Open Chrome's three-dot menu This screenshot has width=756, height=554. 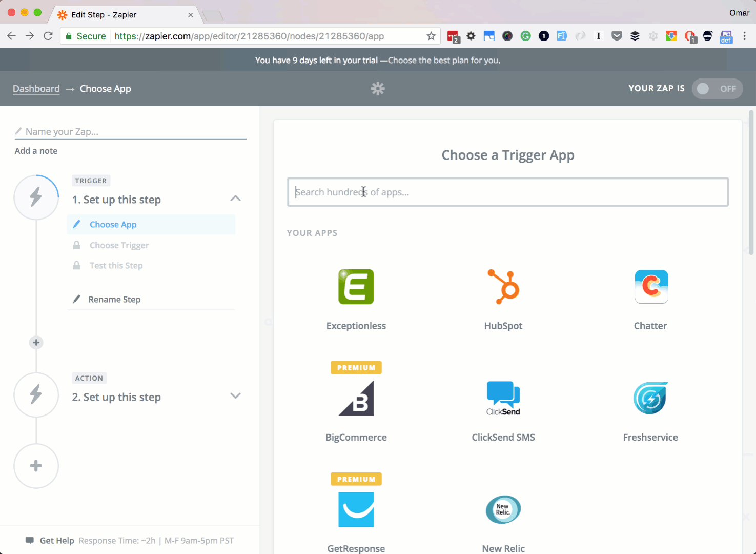tap(745, 36)
